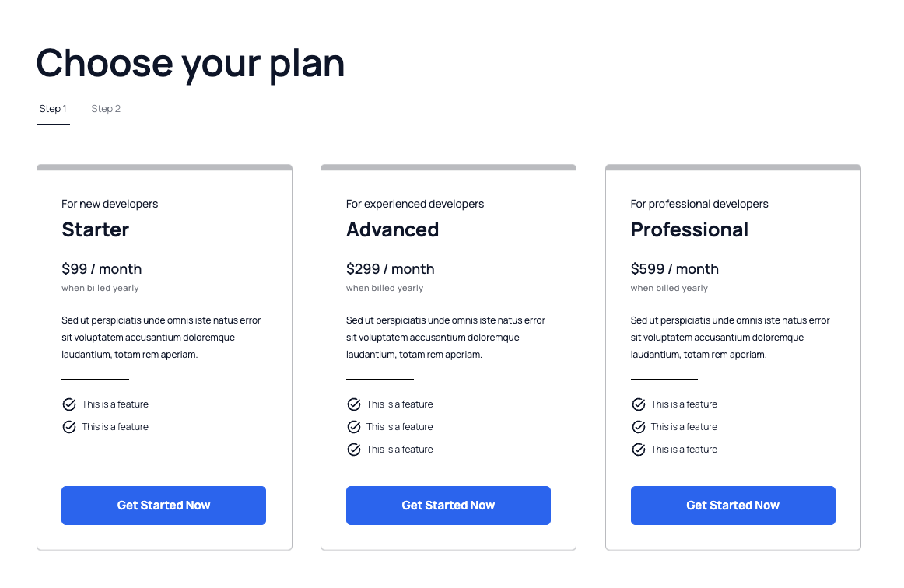Click the Starter plan title
Viewport: 904px width, 588px height.
pyautogui.click(x=95, y=229)
